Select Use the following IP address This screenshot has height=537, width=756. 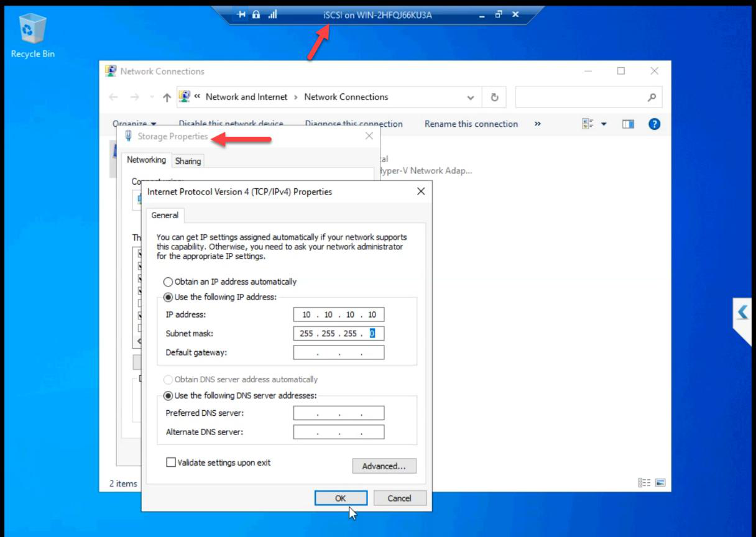coord(220,297)
